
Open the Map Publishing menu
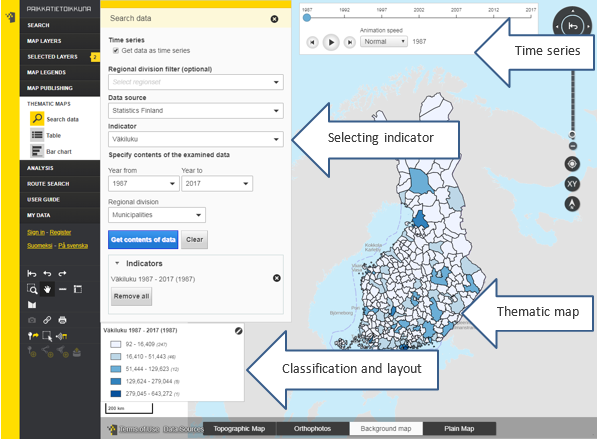[60, 88]
